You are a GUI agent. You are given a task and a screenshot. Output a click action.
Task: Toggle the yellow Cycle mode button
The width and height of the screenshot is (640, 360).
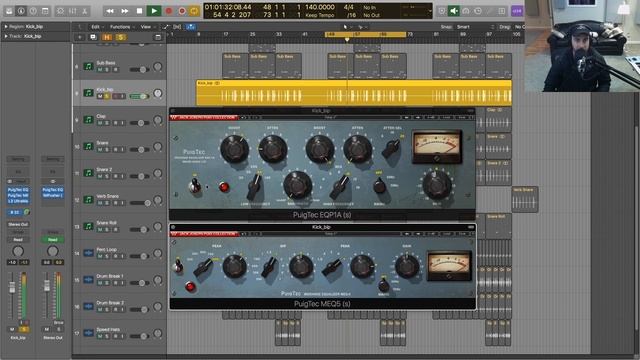click(x=194, y=11)
